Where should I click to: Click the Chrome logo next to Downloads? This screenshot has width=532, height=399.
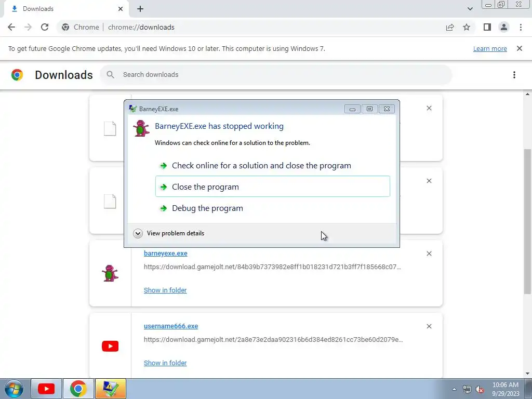click(x=17, y=75)
